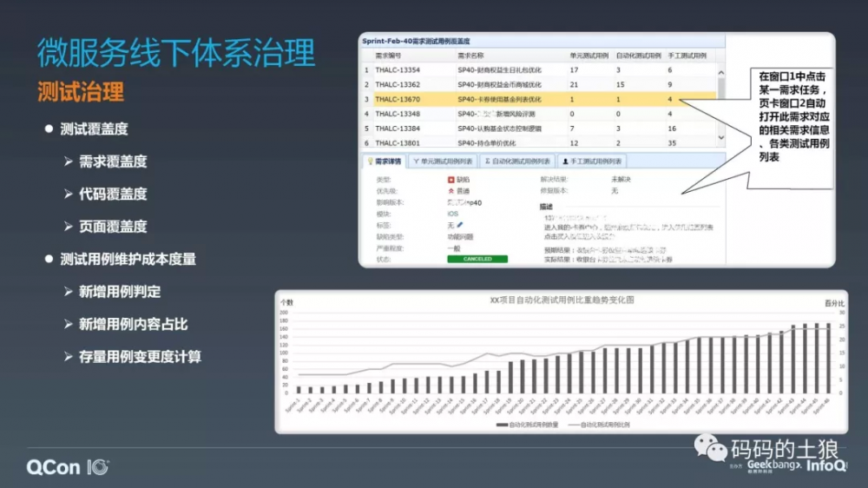Click the chart title XX项目自动化测试用例比重趋势变化图
The image size is (868, 488).
[562, 300]
